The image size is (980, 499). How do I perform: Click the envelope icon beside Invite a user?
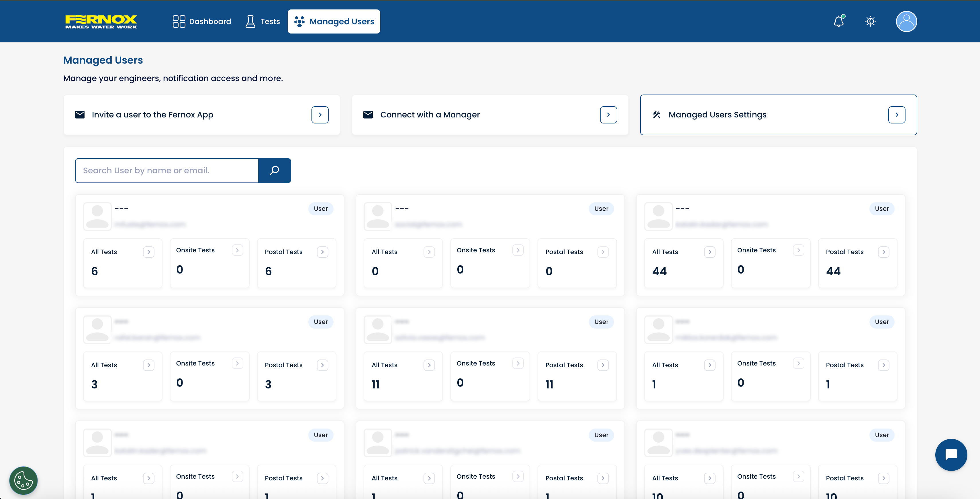80,115
